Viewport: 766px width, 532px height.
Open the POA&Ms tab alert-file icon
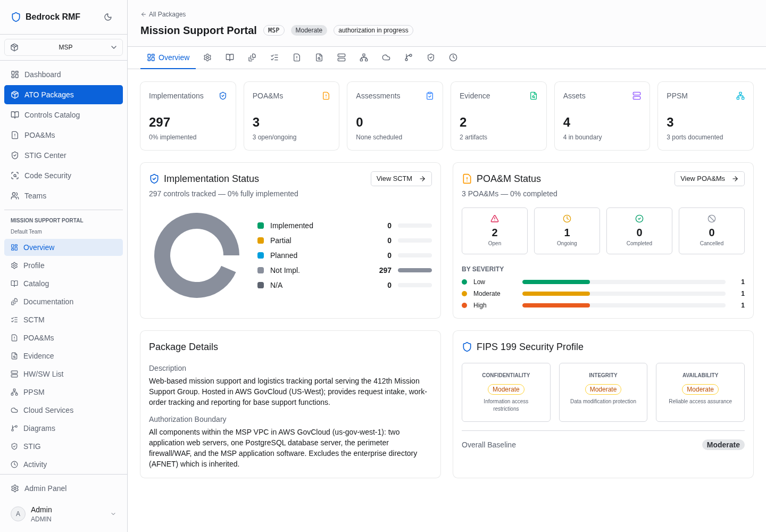(x=297, y=57)
